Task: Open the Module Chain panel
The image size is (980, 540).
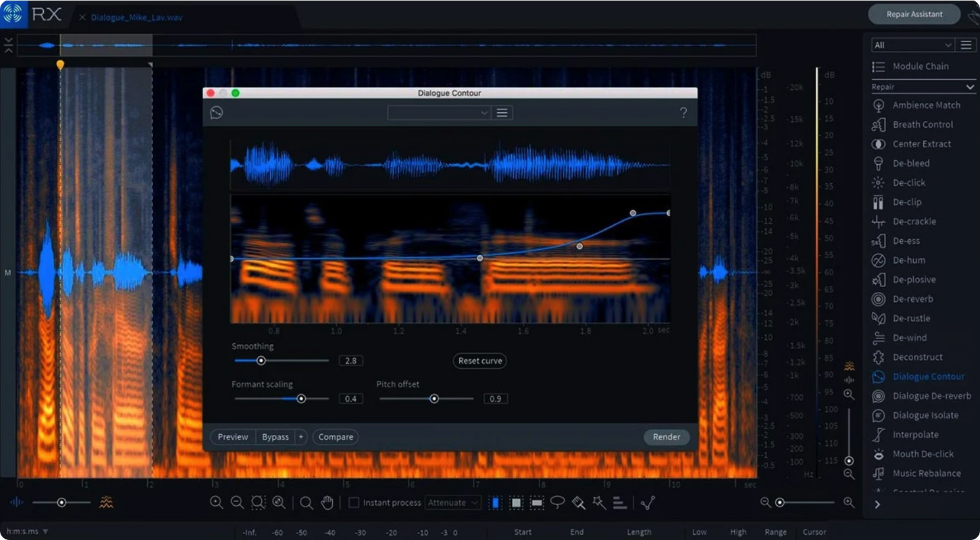Action: (x=920, y=66)
